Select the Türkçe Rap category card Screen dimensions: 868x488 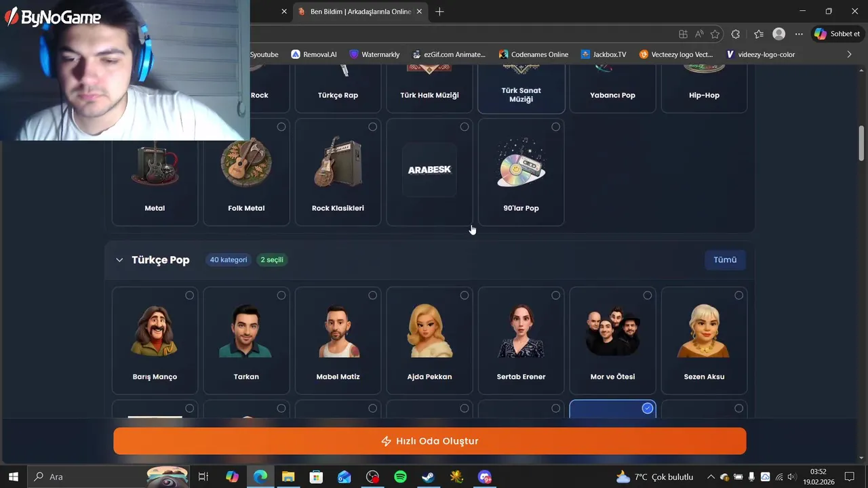(338, 88)
